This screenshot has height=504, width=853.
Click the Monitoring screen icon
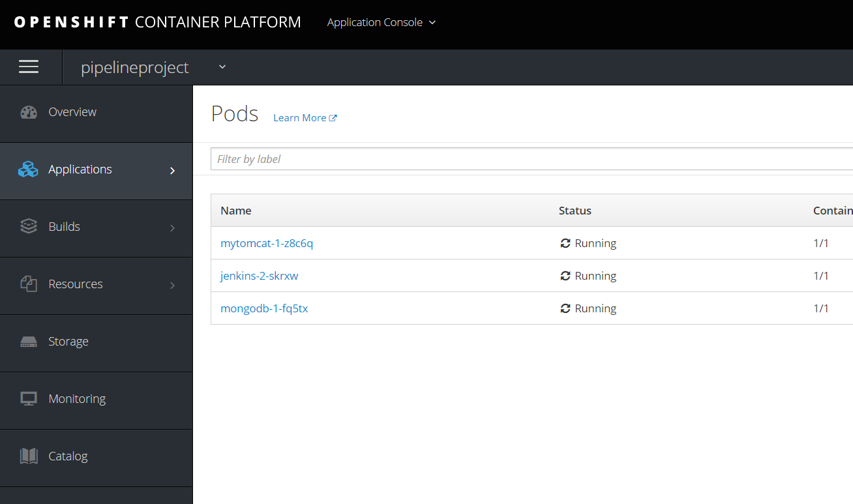(29, 399)
